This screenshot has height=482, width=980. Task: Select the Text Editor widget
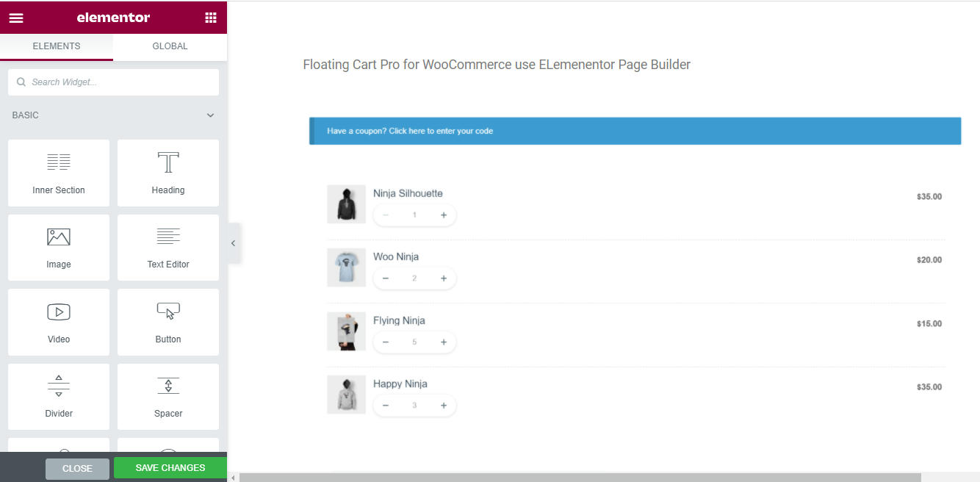tap(168, 248)
